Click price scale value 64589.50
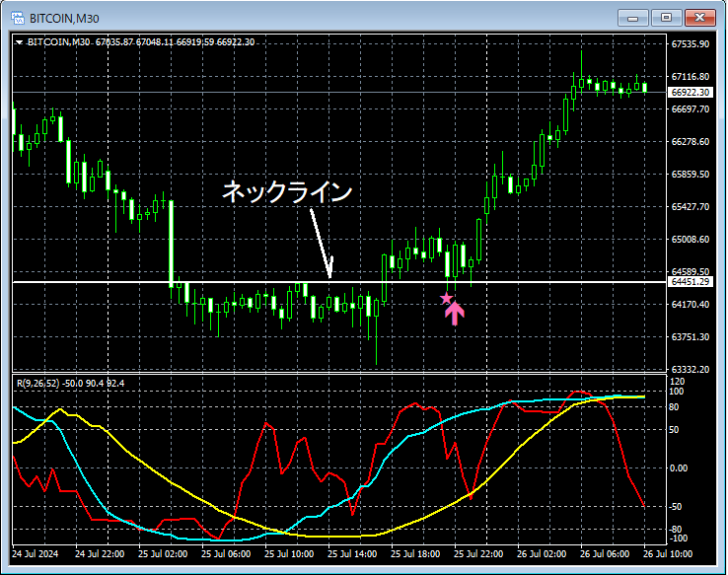728x575 pixels. pos(691,271)
